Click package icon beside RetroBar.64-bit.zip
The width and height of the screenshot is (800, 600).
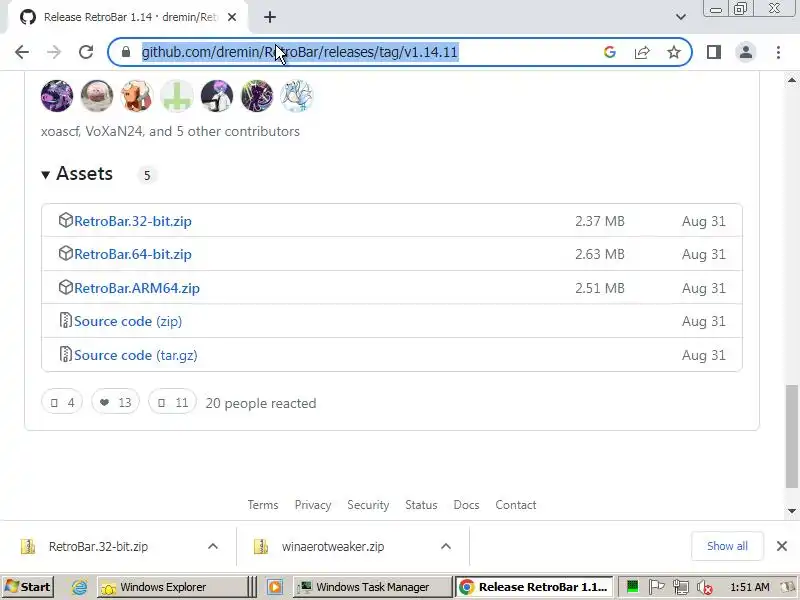coord(66,253)
